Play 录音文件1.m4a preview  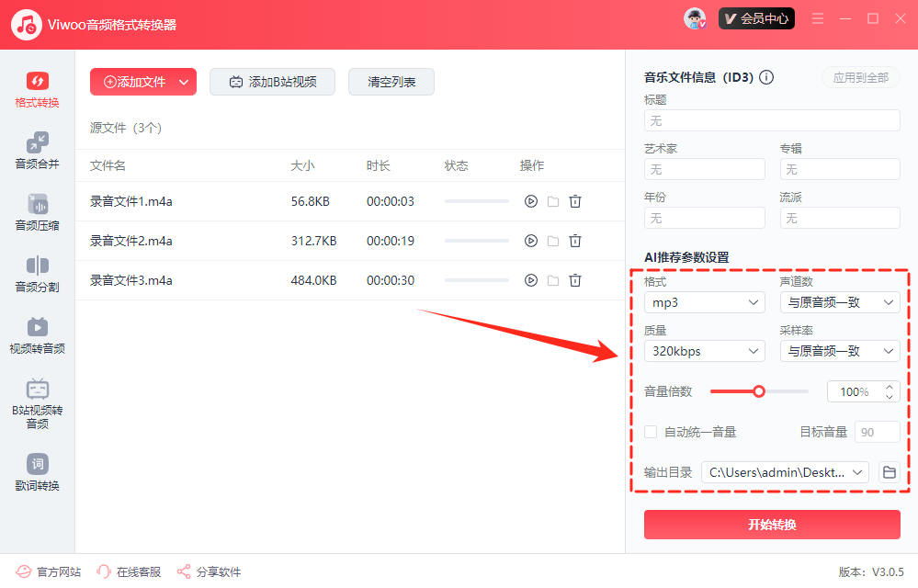[530, 201]
